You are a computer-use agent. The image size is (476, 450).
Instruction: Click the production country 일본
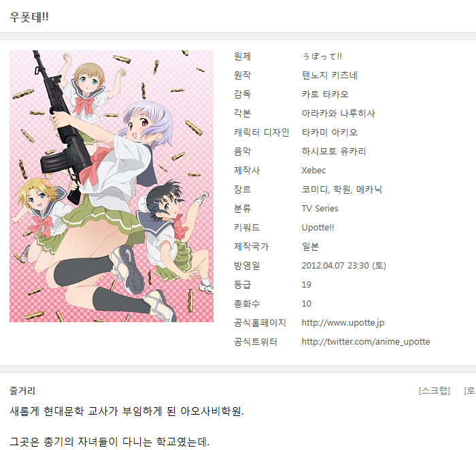pyautogui.click(x=310, y=246)
